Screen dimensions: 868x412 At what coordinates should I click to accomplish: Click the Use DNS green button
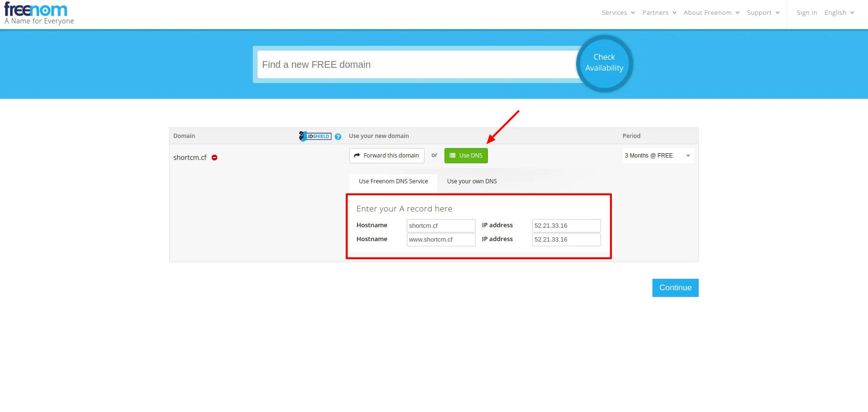click(466, 156)
